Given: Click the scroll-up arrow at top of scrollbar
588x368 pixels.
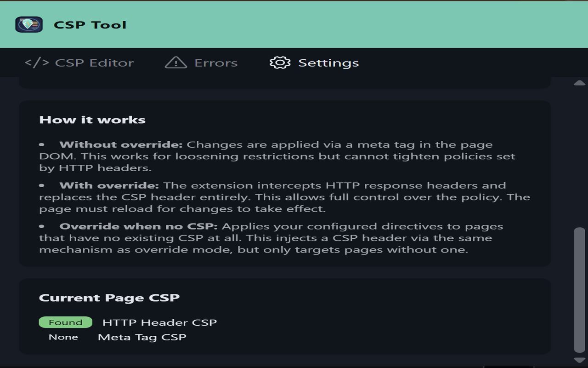Looking at the screenshot, I should point(580,84).
